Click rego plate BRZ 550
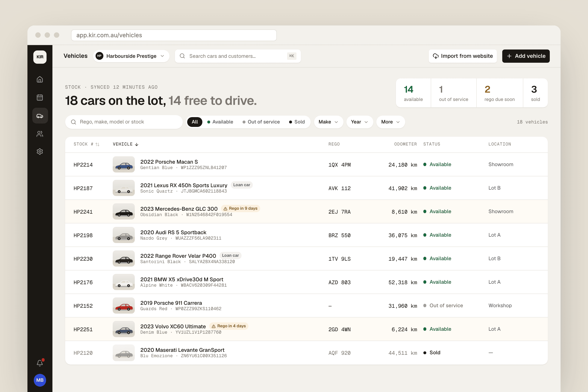 339,235
